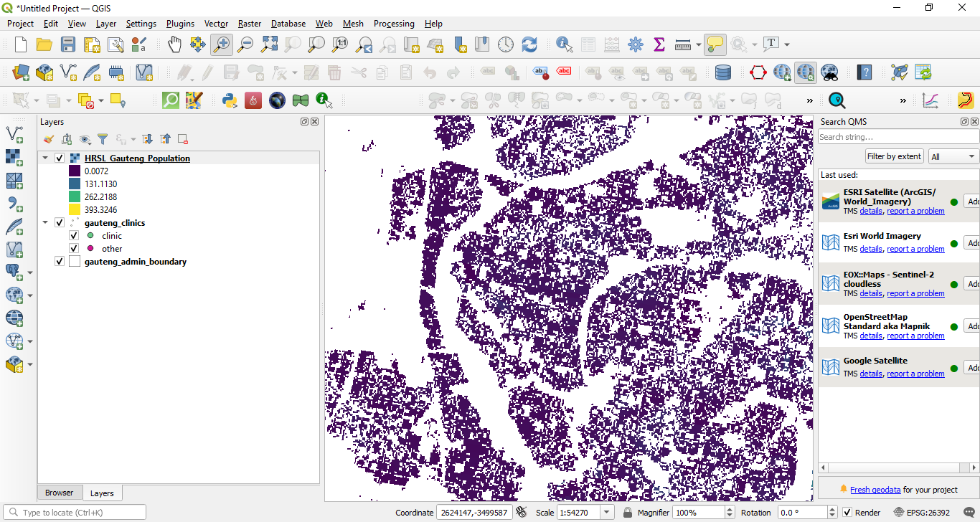Image resolution: width=980 pixels, height=522 pixels.
Task: Report a problem for Esri World Imagery
Action: point(915,249)
